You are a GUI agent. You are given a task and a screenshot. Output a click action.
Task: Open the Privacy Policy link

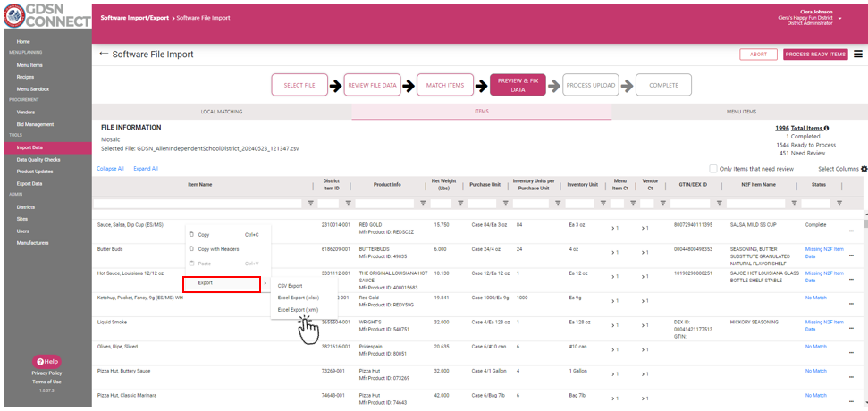[x=46, y=373]
